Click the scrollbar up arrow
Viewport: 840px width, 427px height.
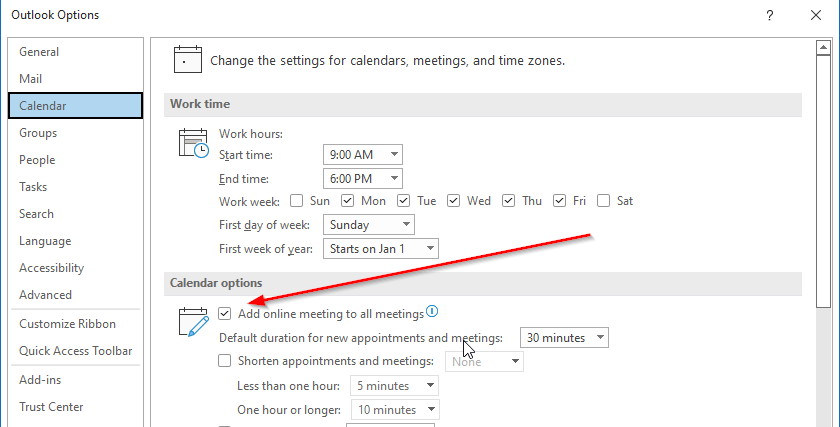pyautogui.click(x=823, y=48)
